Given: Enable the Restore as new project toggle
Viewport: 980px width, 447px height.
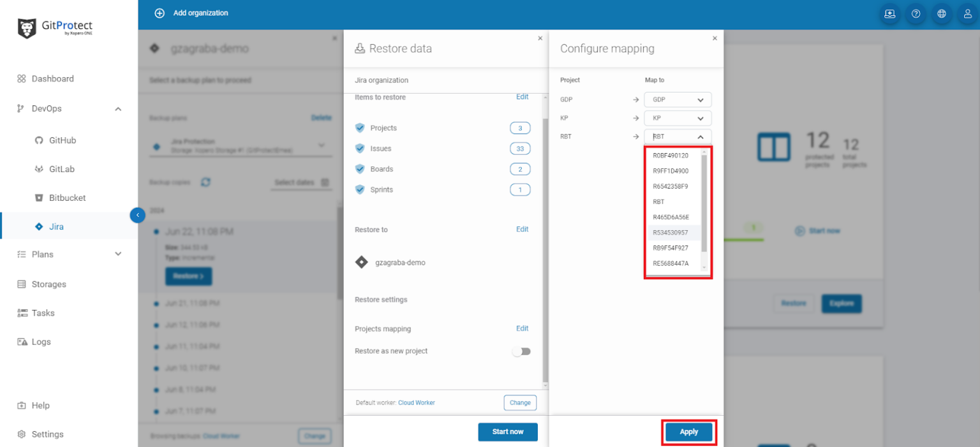Looking at the screenshot, I should [521, 351].
